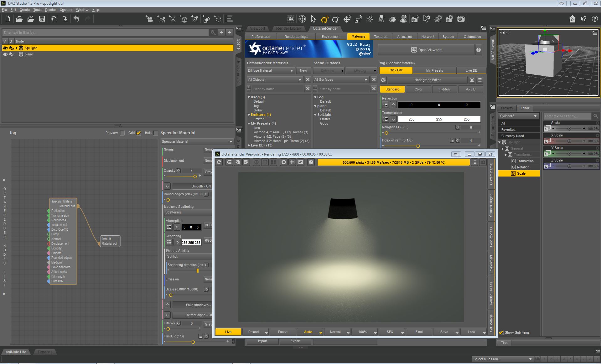
Task: Open the Create menu
Action: pos(25,10)
